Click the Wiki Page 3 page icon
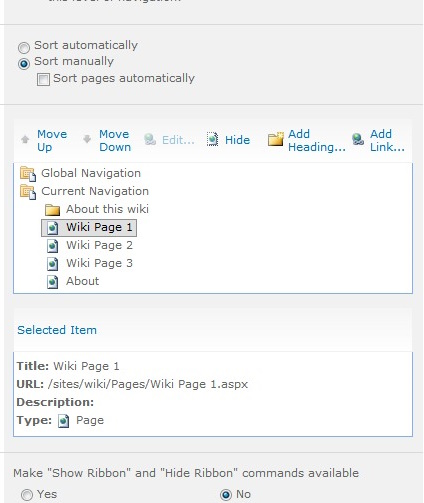 pos(52,264)
